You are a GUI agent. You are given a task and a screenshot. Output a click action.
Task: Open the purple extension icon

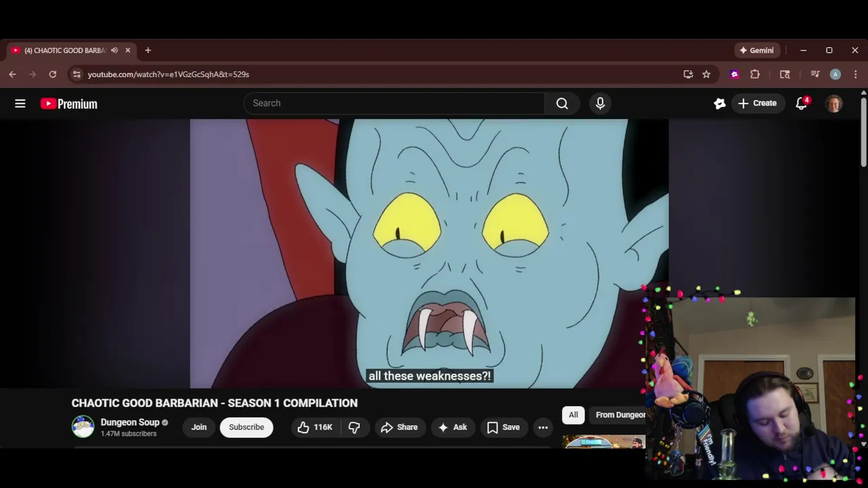pyautogui.click(x=734, y=75)
